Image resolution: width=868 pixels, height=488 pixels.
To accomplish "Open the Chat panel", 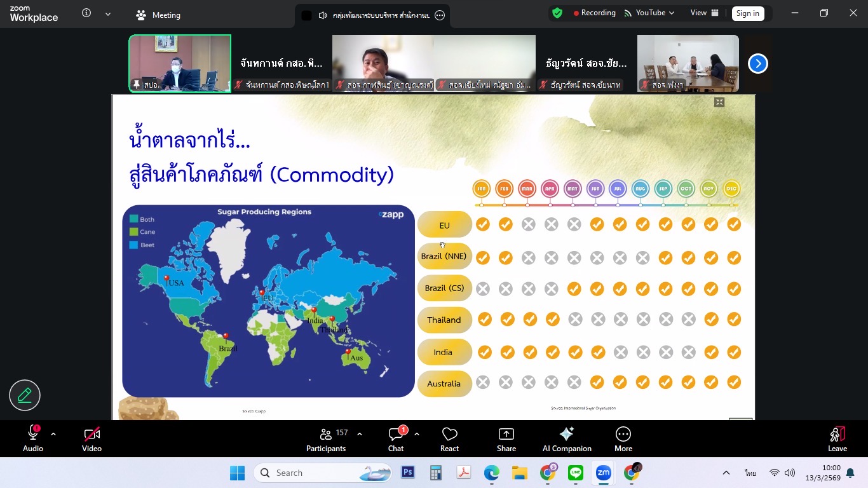I will coord(396,439).
